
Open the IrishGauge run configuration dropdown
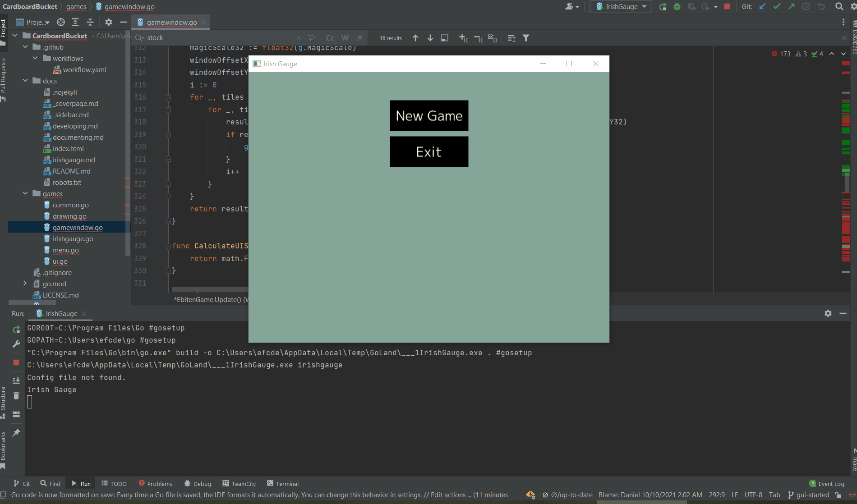click(x=621, y=6)
